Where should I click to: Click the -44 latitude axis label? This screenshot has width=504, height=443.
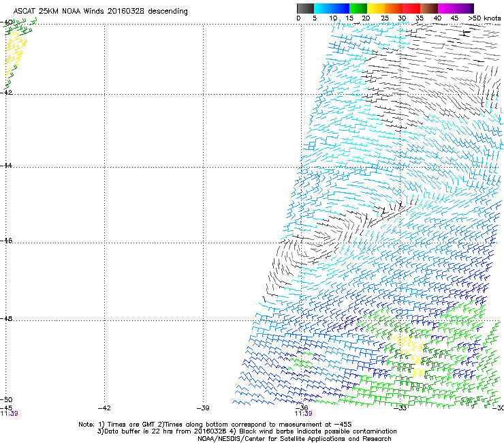click(x=6, y=166)
